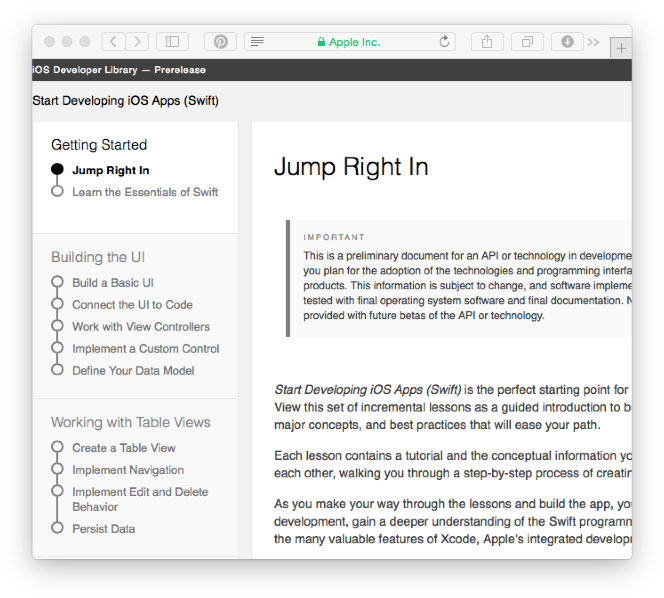
Task: Open Learn the Essentials of Swift
Action: pos(145,192)
